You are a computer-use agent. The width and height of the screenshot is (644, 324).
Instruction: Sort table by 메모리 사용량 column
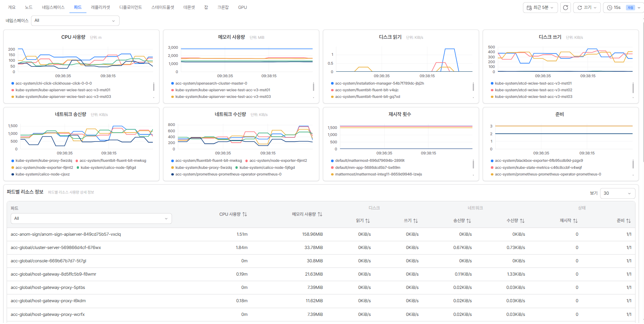pos(320,214)
